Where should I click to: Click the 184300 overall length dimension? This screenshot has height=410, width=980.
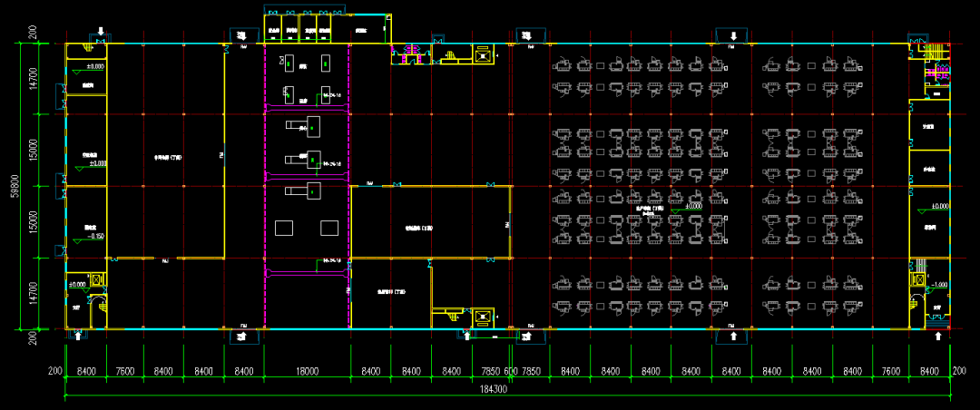click(493, 391)
